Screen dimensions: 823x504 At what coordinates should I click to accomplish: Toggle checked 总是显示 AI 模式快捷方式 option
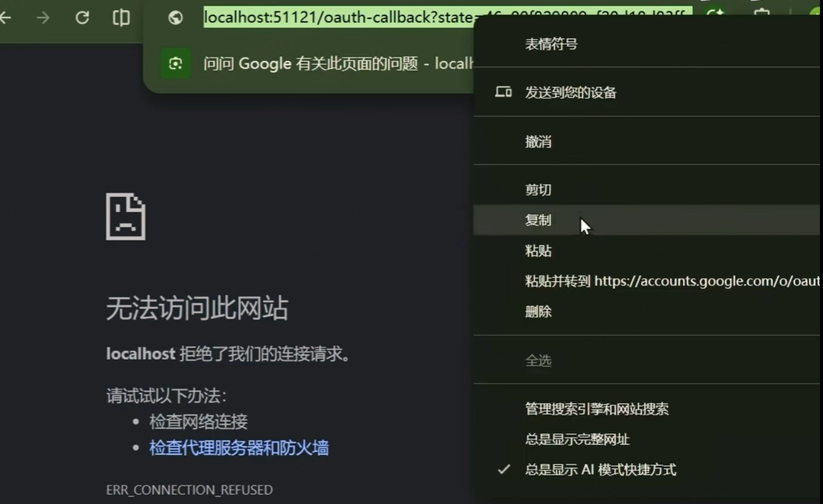point(646,470)
